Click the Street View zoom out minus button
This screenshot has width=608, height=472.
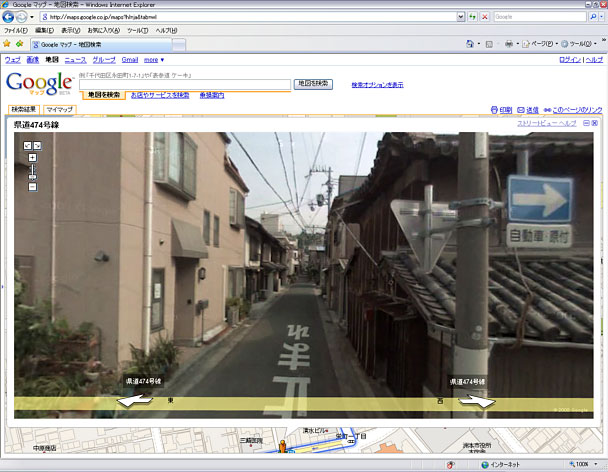click(x=33, y=187)
